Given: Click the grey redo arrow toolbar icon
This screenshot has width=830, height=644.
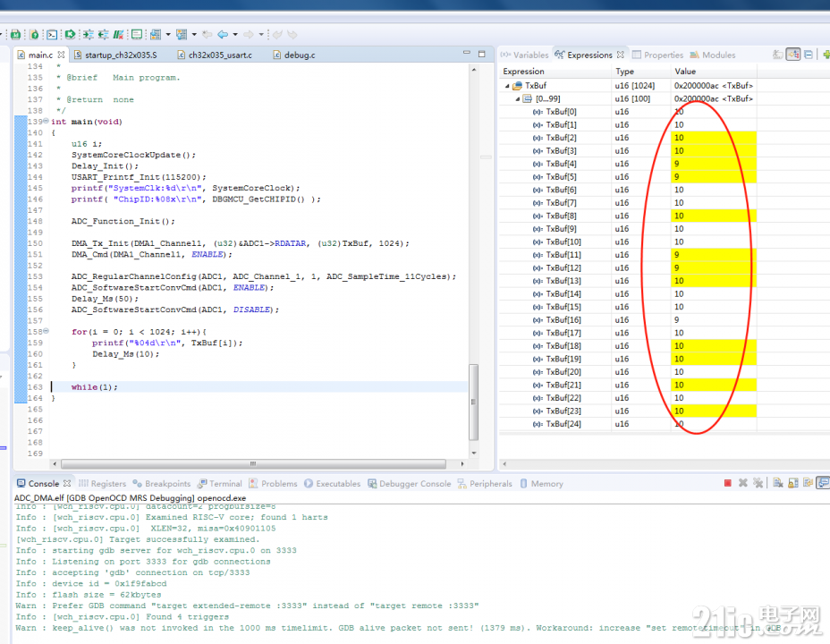Looking at the screenshot, I should (x=292, y=34).
